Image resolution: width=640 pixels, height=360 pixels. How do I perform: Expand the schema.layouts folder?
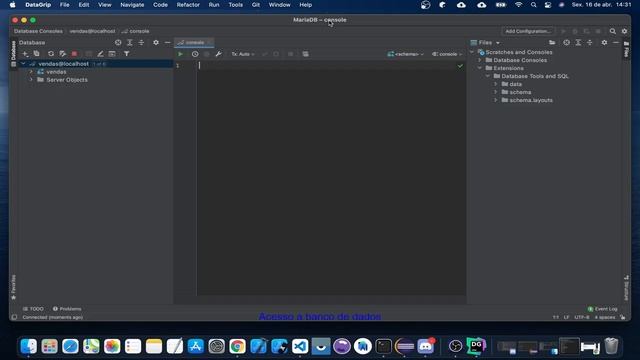(496, 100)
